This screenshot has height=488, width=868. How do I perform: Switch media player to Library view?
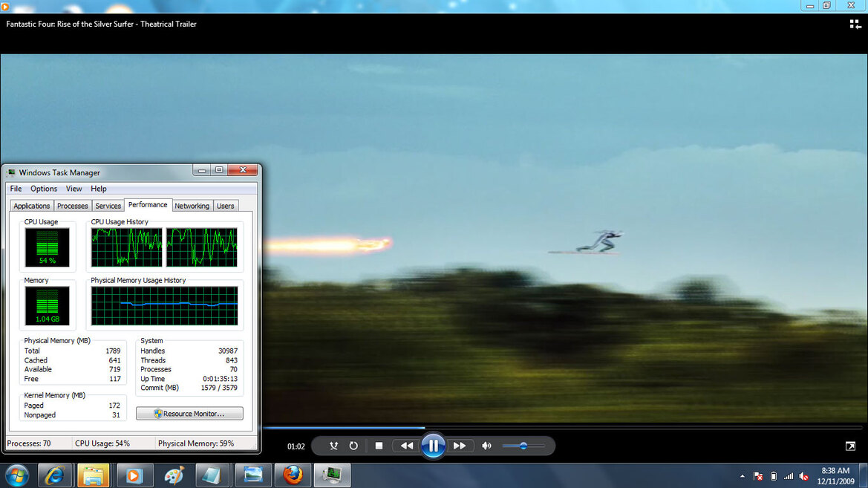855,24
